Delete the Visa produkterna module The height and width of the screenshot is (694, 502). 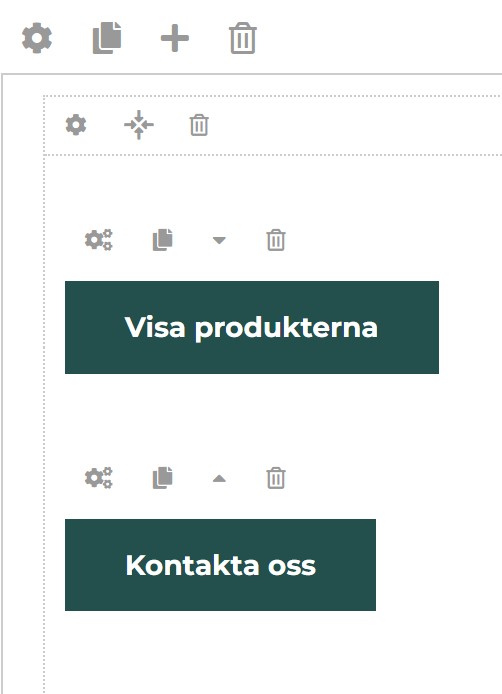[x=276, y=240]
